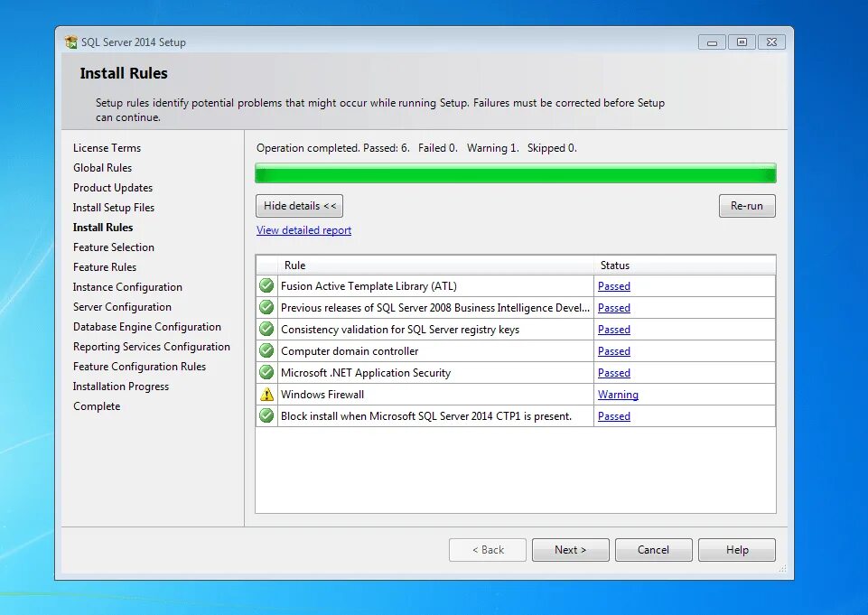Open the View detailed report link
Image resolution: width=868 pixels, height=615 pixels.
pos(303,229)
